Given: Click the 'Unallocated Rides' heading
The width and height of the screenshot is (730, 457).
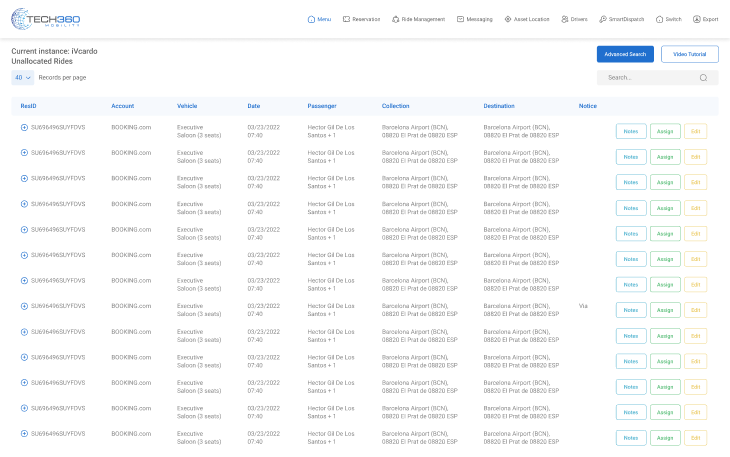Looking at the screenshot, I should click(42, 61).
